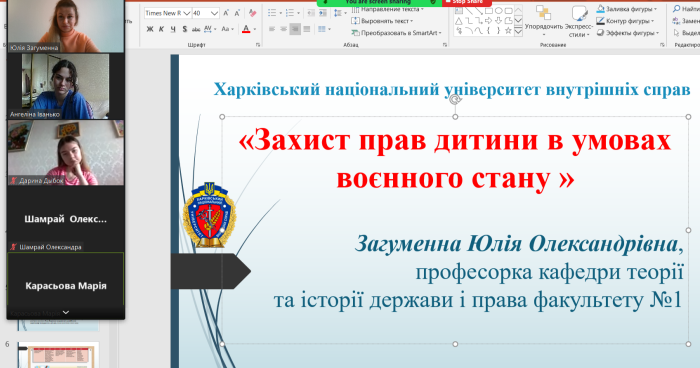Open Выровнять текст menu
700x368 pixels.
[x=383, y=21]
